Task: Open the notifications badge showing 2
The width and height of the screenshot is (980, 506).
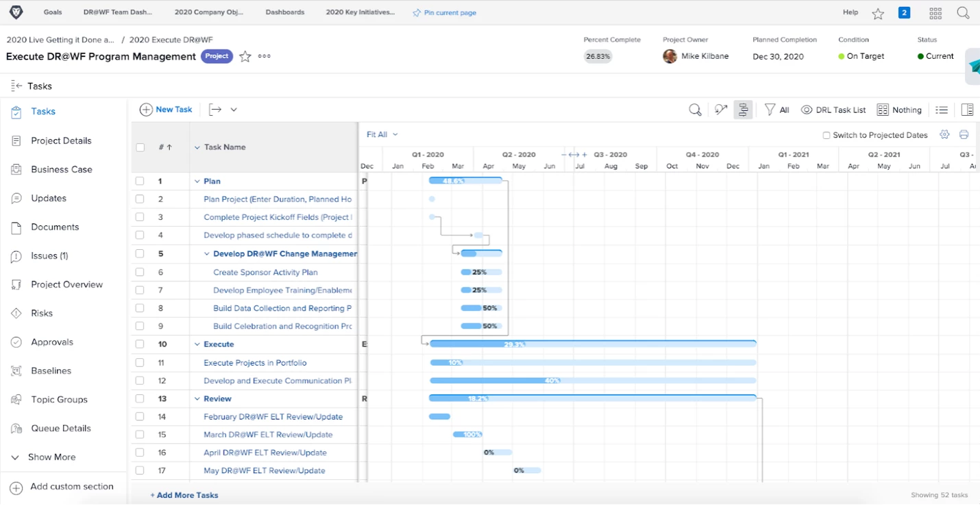Action: click(905, 12)
